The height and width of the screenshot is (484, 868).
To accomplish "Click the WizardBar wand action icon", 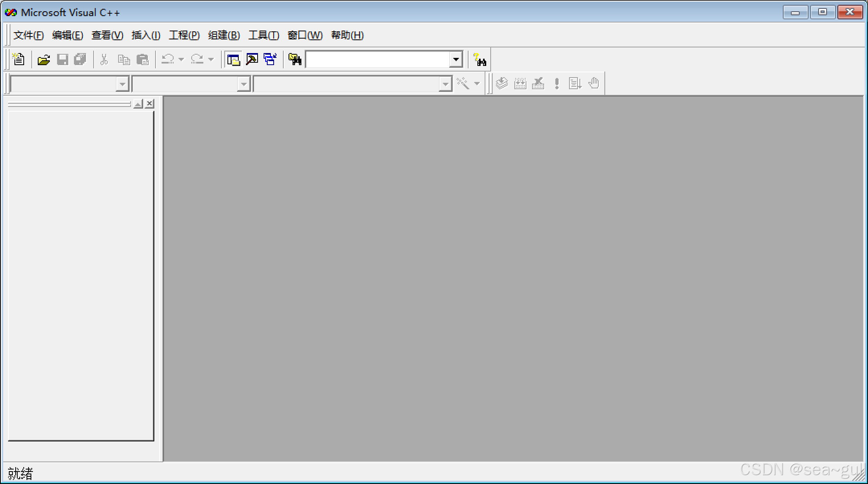I will click(463, 84).
